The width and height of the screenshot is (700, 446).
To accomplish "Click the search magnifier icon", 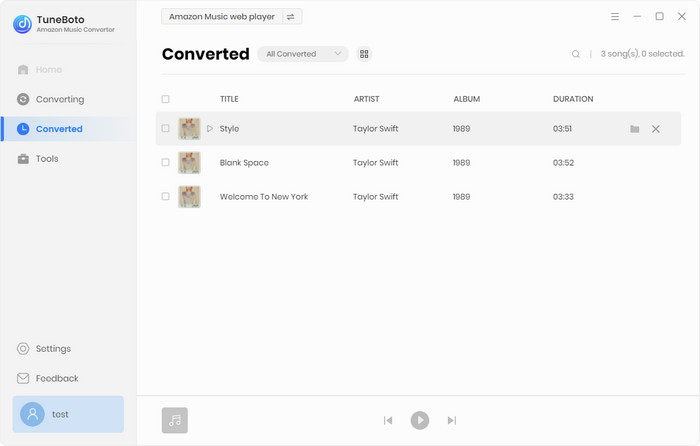I will click(x=576, y=54).
